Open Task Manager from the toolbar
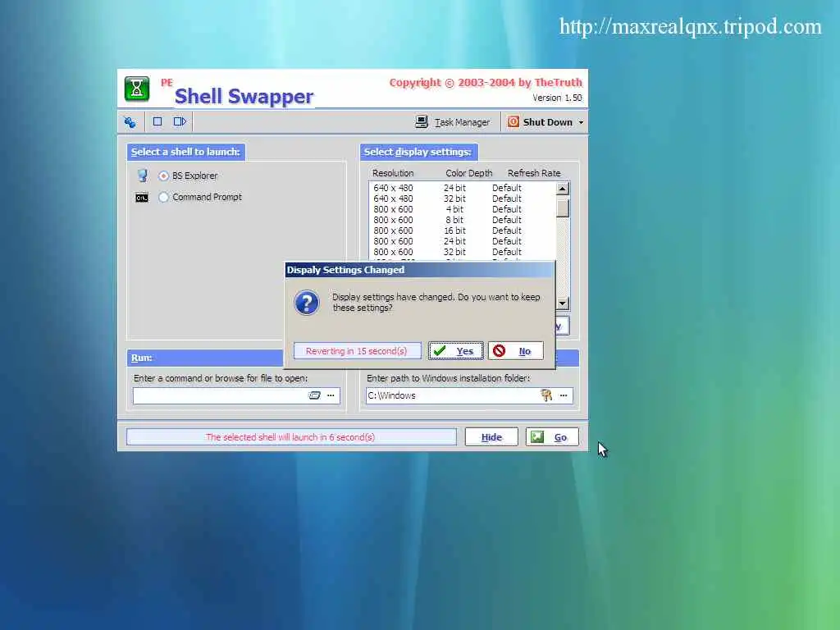The width and height of the screenshot is (840, 630). [x=453, y=122]
